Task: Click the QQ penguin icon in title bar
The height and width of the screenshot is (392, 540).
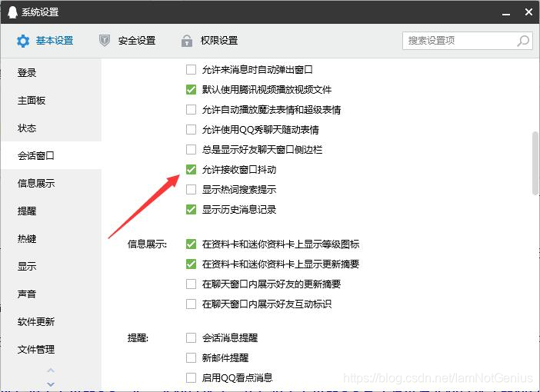Action: coord(12,12)
